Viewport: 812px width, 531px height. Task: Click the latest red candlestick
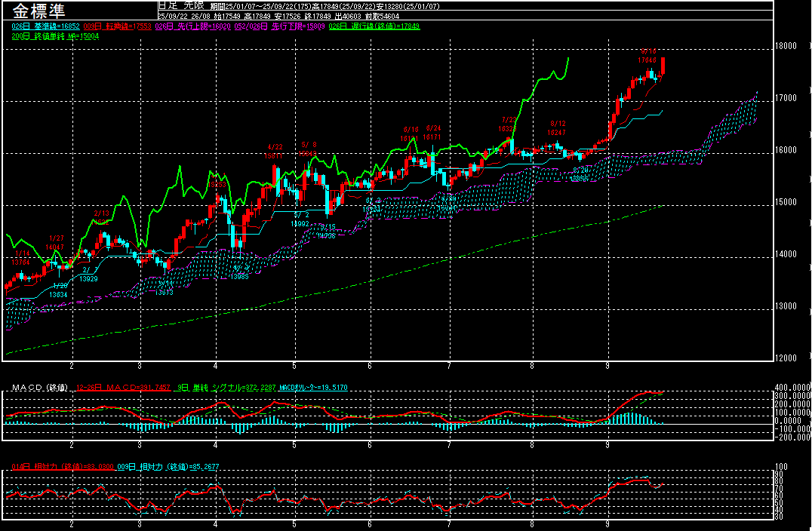pos(663,66)
